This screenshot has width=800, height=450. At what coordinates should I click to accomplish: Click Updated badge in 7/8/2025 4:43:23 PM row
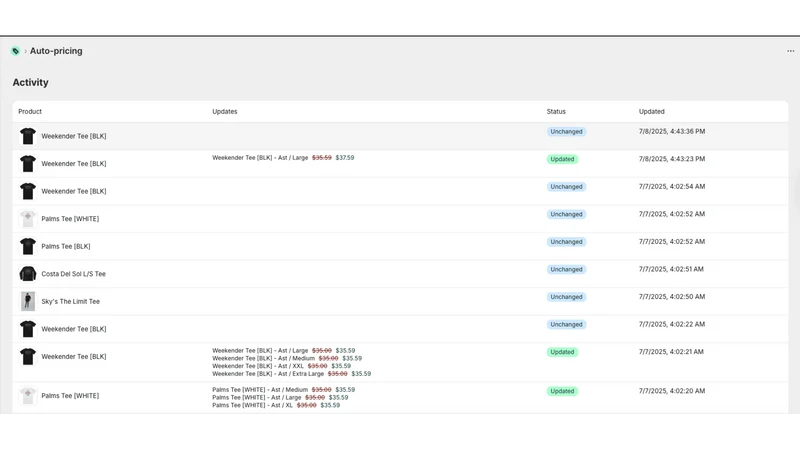coord(562,159)
